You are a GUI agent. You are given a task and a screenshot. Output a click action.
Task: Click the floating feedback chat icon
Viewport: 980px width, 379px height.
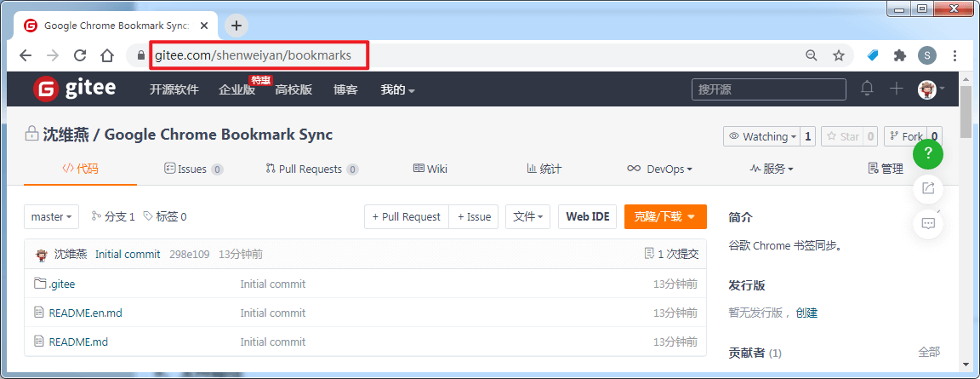(x=928, y=223)
